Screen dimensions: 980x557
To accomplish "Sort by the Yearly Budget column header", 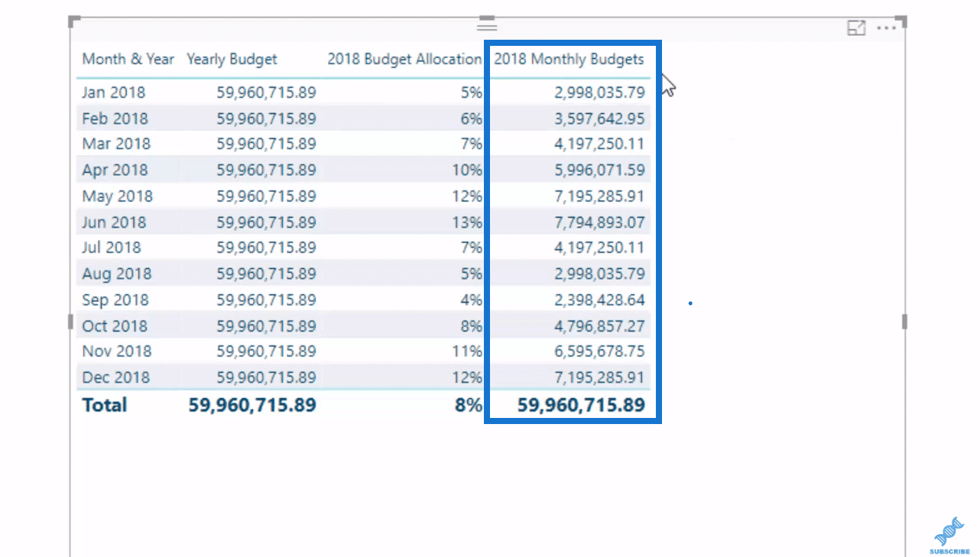I will click(232, 59).
